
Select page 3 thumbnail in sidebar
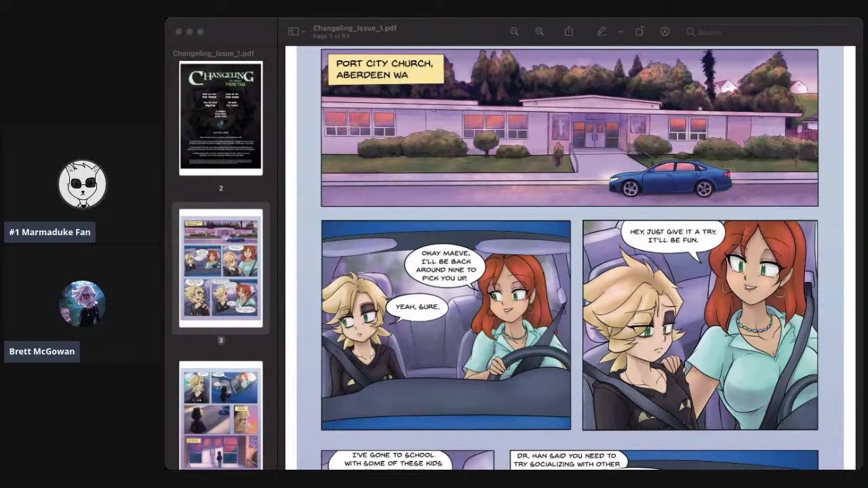pos(220,268)
